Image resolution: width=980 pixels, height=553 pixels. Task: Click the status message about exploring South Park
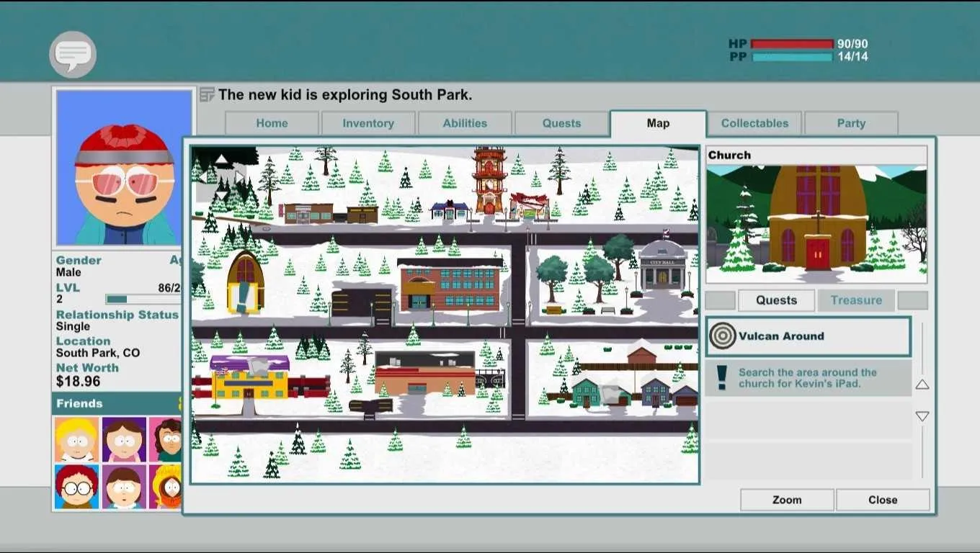click(x=345, y=94)
